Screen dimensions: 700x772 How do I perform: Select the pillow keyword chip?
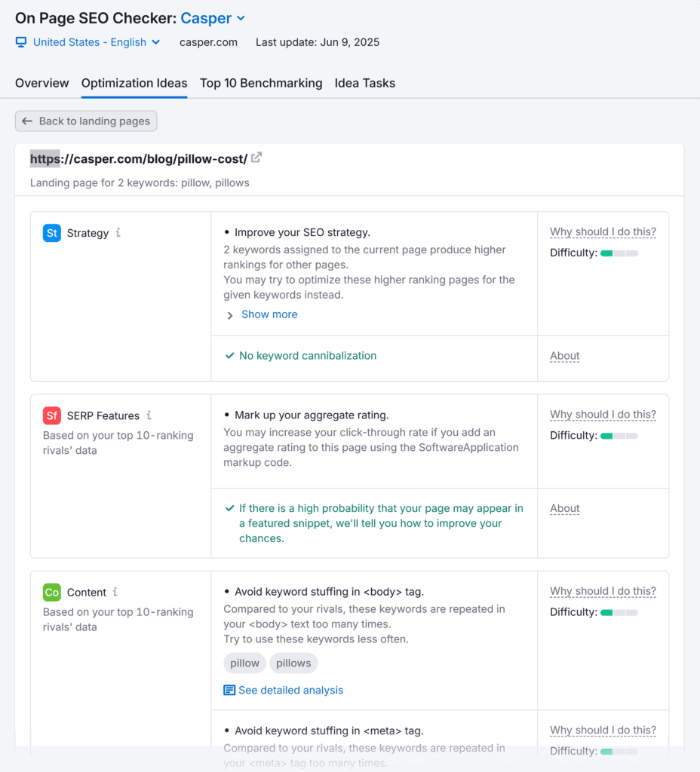coord(244,663)
